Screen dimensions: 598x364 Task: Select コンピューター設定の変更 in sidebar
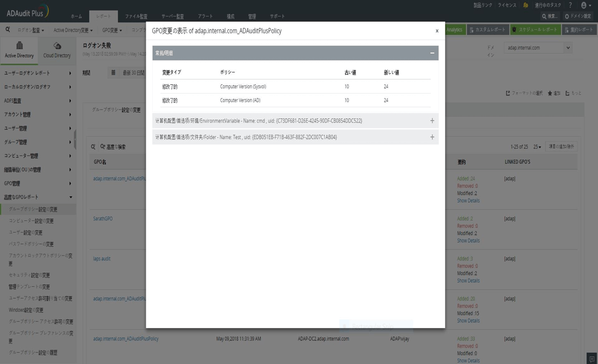[x=31, y=221]
